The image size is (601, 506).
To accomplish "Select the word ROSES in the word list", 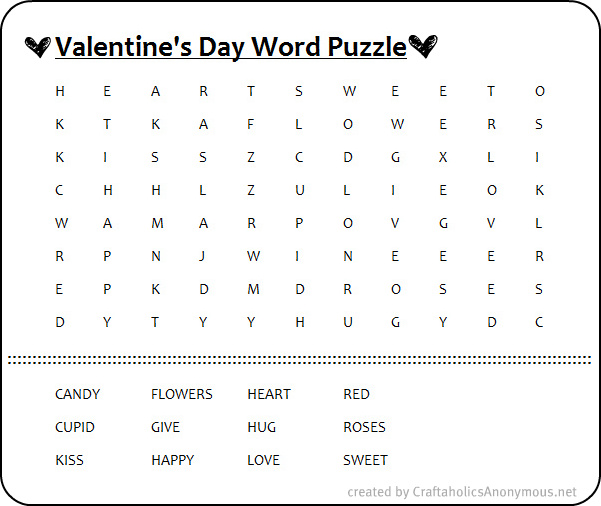I will (x=365, y=427).
